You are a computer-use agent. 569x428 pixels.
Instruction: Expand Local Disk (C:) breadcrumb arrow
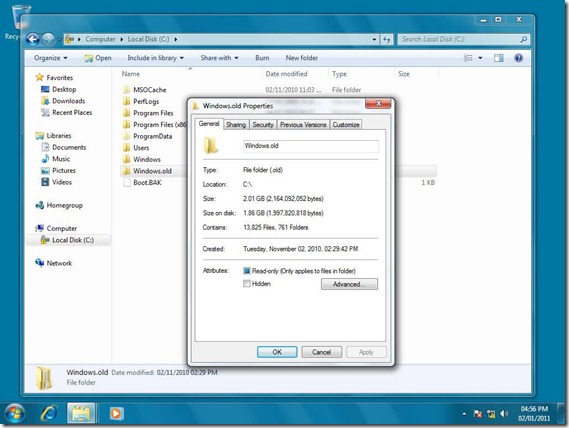[176, 39]
